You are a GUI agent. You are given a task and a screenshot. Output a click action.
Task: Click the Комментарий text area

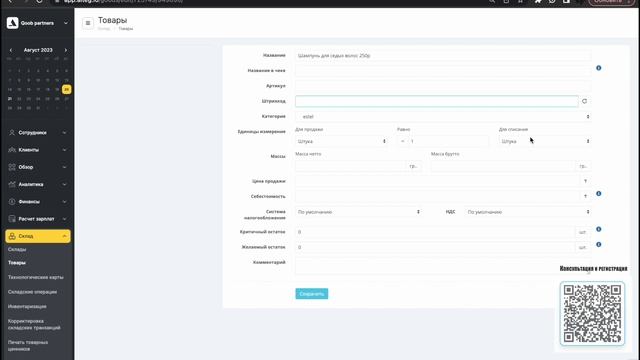pyautogui.click(x=443, y=266)
